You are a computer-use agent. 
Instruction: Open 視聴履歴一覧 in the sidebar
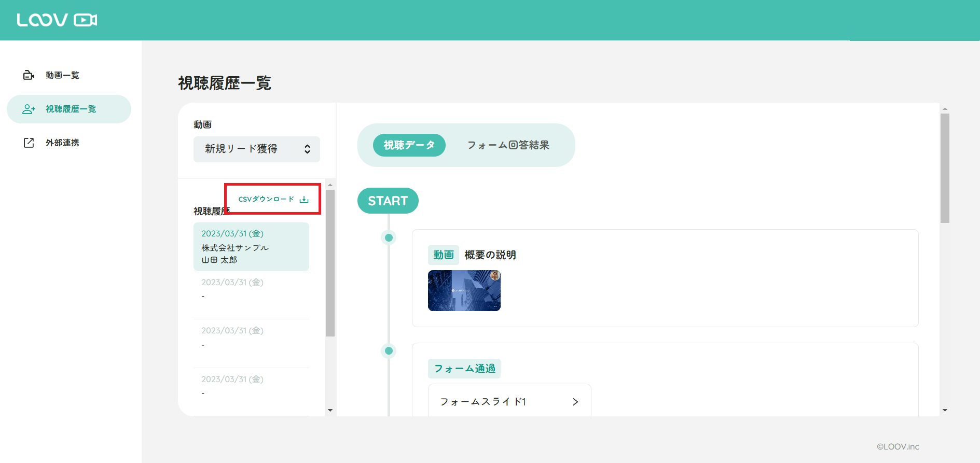69,109
